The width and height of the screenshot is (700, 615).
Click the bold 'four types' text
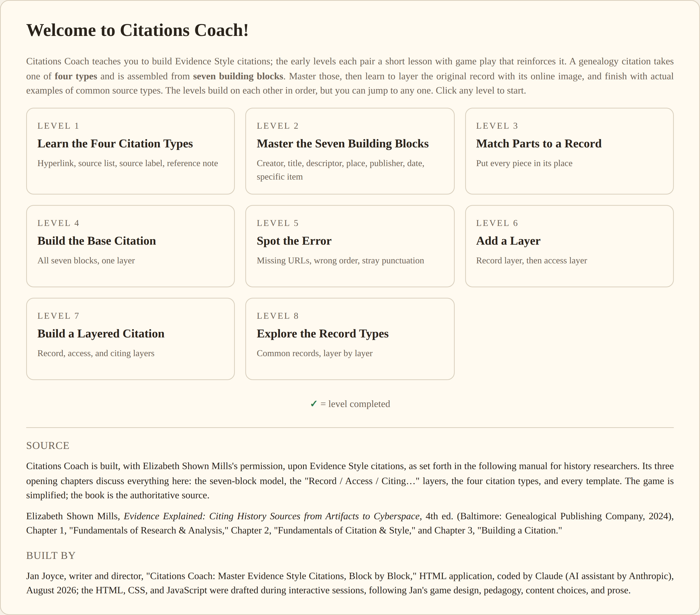coord(76,76)
